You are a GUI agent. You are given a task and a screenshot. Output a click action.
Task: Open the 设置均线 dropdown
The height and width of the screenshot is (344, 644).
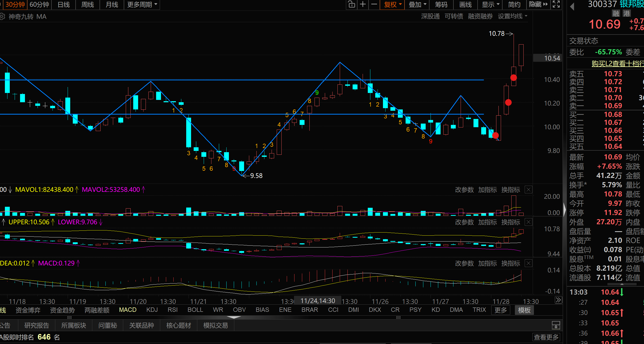coord(512,16)
